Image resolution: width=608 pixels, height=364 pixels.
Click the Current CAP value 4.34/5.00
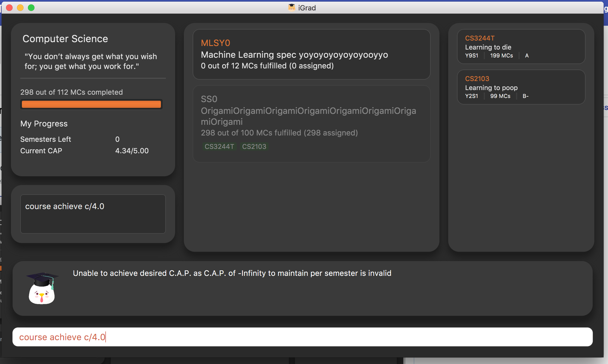point(132,151)
